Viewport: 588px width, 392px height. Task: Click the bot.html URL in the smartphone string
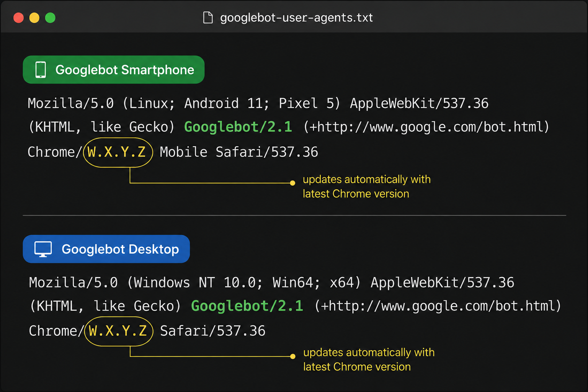426,127
